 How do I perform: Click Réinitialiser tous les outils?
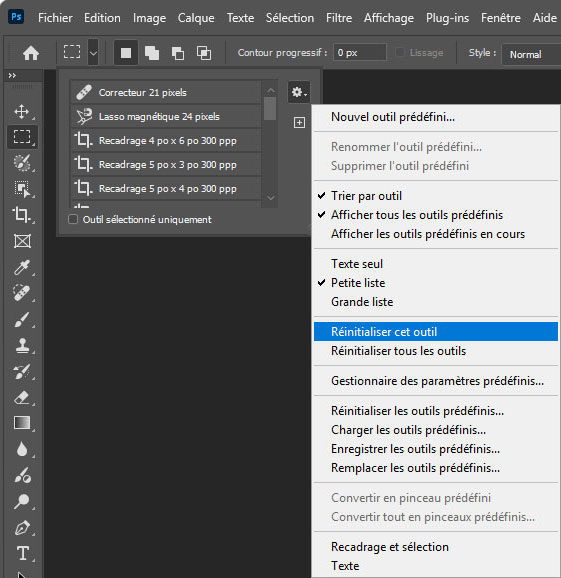tap(436, 351)
